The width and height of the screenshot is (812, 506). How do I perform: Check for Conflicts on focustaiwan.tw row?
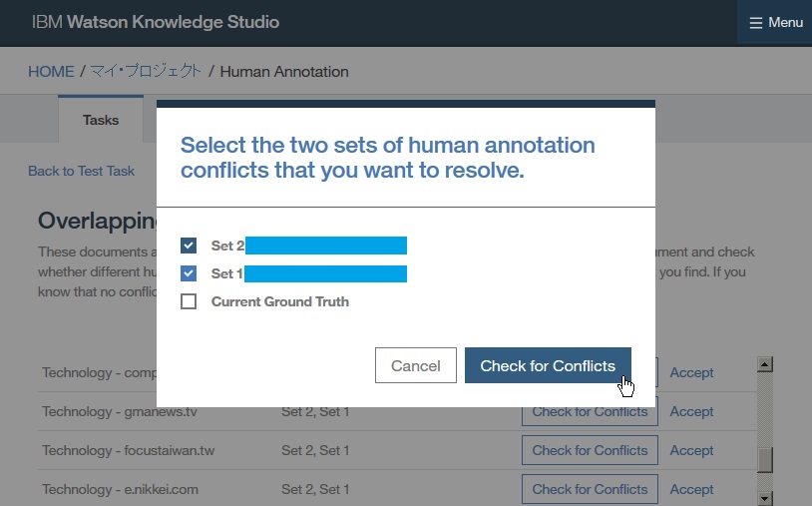(x=590, y=450)
